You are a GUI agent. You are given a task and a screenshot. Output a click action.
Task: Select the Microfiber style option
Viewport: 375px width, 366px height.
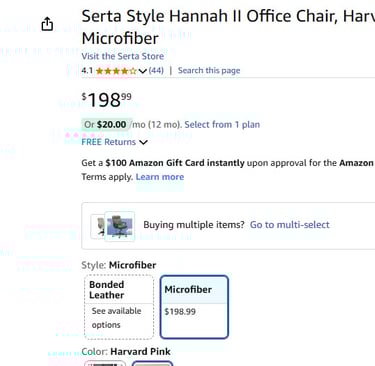(194, 307)
